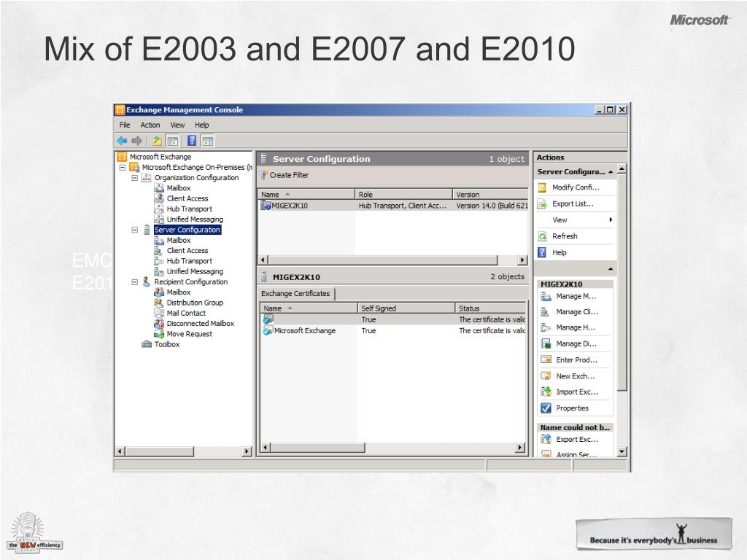Select the Microsoft Exchange root node
Viewport: 747px width, 560px height.
(x=160, y=157)
